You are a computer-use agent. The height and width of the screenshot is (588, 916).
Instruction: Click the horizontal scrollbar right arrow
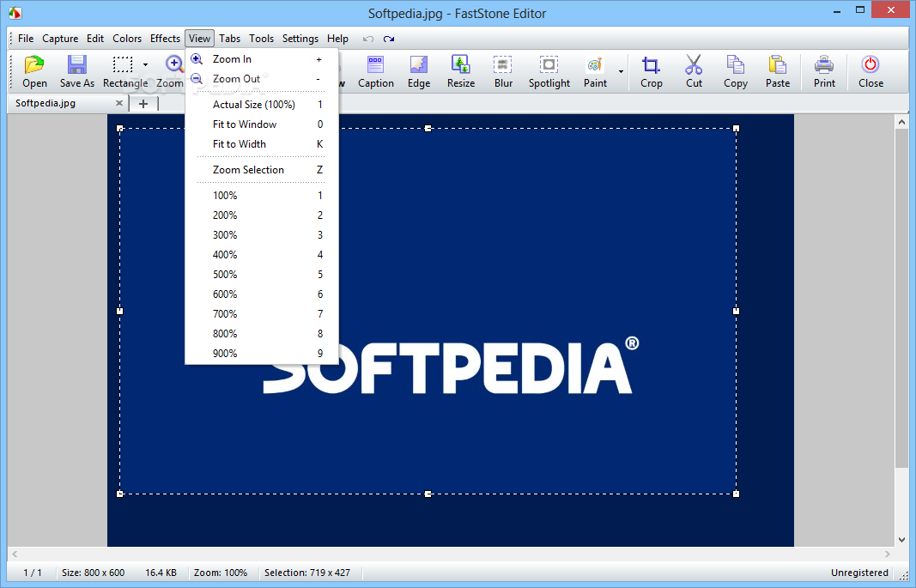(x=888, y=554)
